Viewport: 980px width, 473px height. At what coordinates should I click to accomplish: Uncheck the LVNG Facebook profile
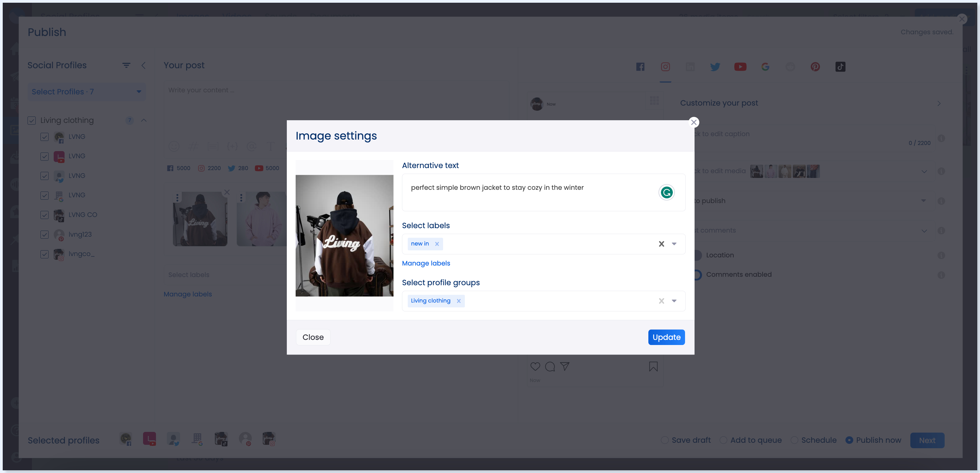[45, 137]
